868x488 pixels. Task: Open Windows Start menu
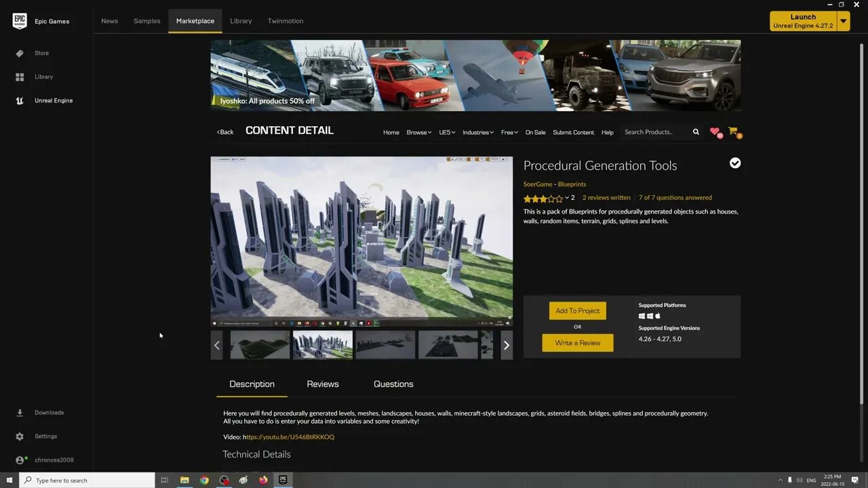tap(9, 480)
